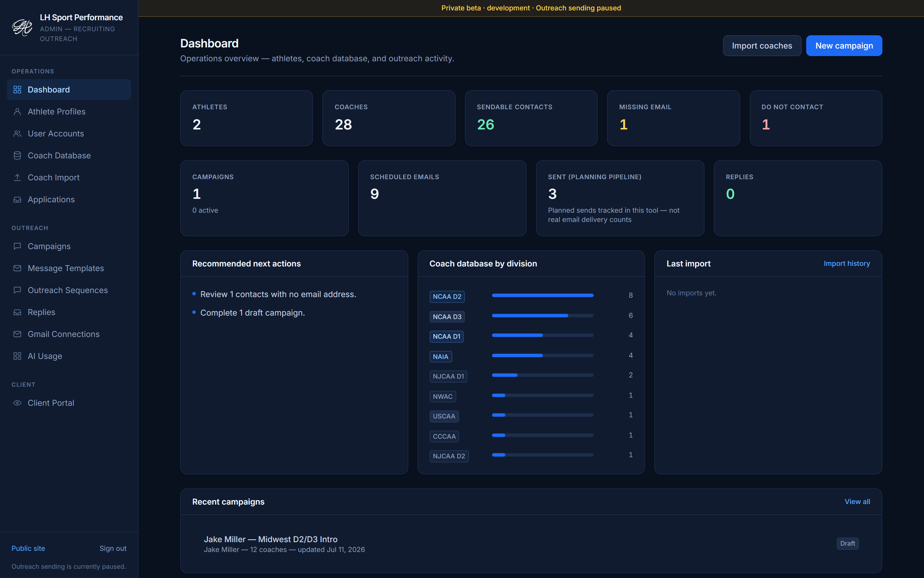Click the User Accounts people icon

click(x=17, y=134)
